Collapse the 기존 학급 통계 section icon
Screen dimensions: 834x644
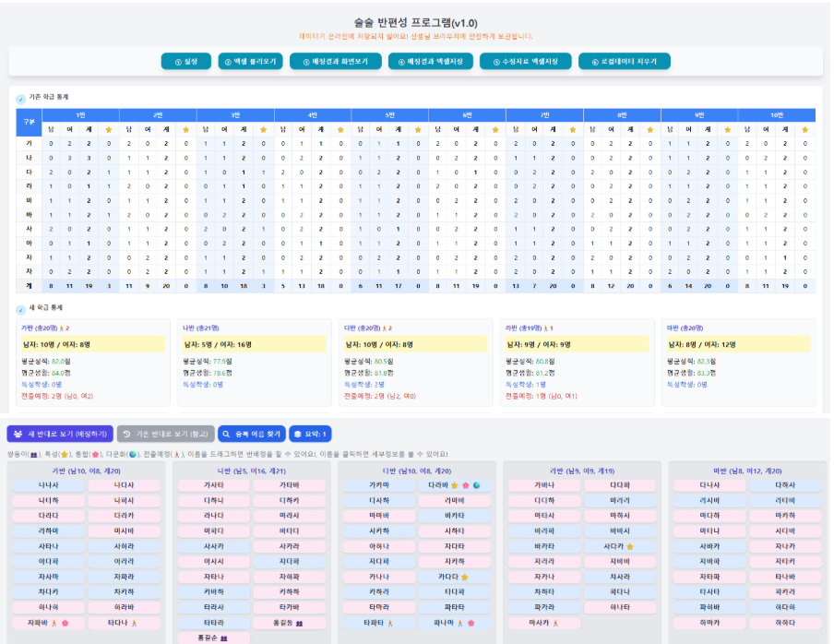pos(21,99)
